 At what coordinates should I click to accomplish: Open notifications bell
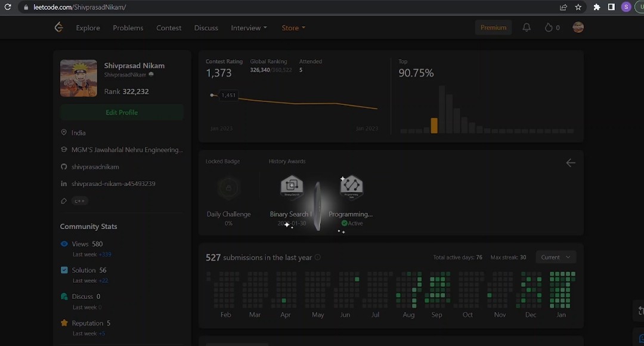click(527, 27)
